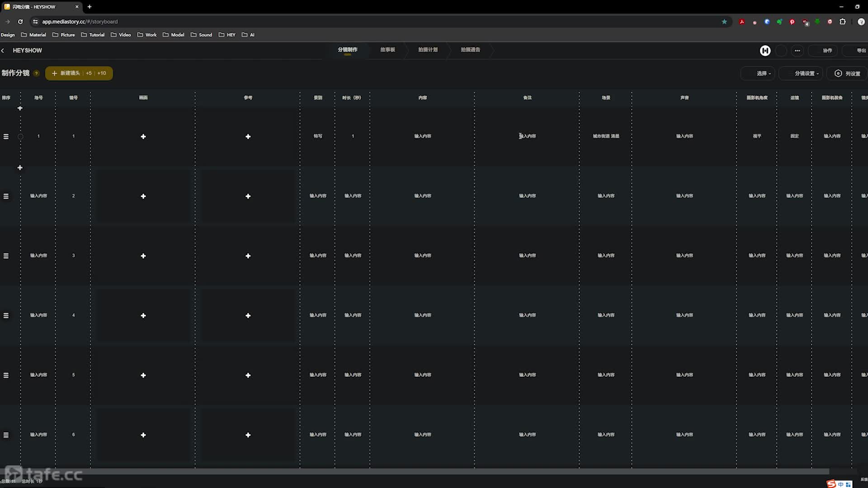Reload the page with browser refresh icon
This screenshot has width=868, height=488.
pos(20,22)
